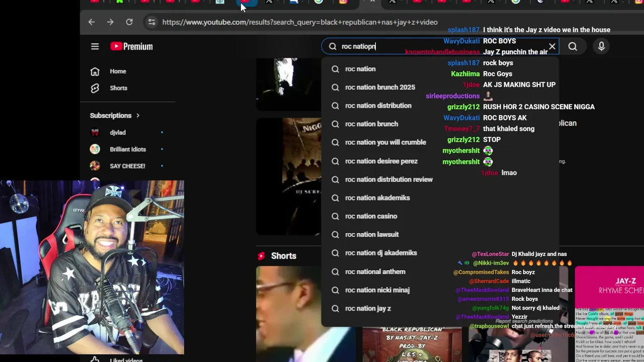Screen dimensions: 644x362
Task: Select 'roc nation casino' suggestion
Action: (440, 216)
